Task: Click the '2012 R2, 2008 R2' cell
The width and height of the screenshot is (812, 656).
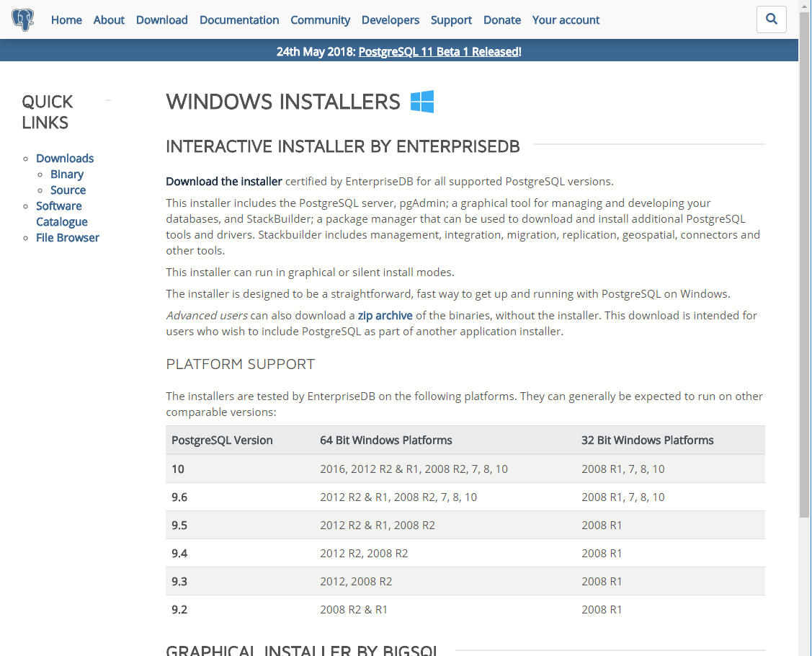Action: click(x=445, y=553)
